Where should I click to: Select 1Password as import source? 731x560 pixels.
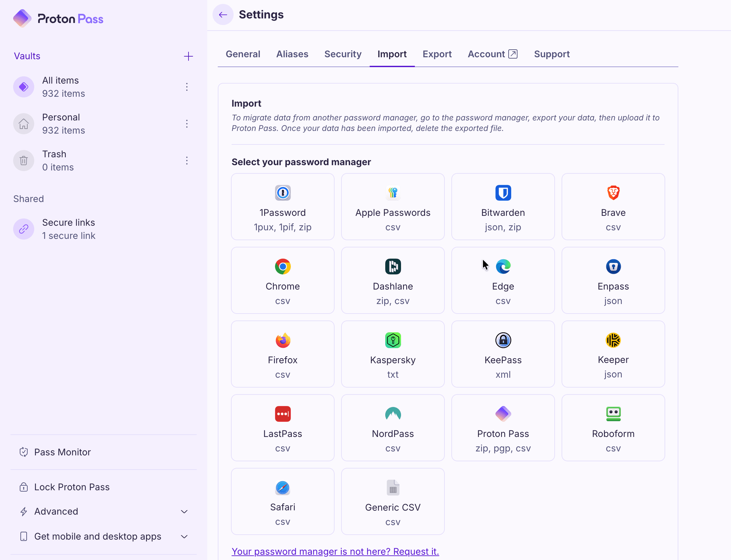pyautogui.click(x=282, y=207)
